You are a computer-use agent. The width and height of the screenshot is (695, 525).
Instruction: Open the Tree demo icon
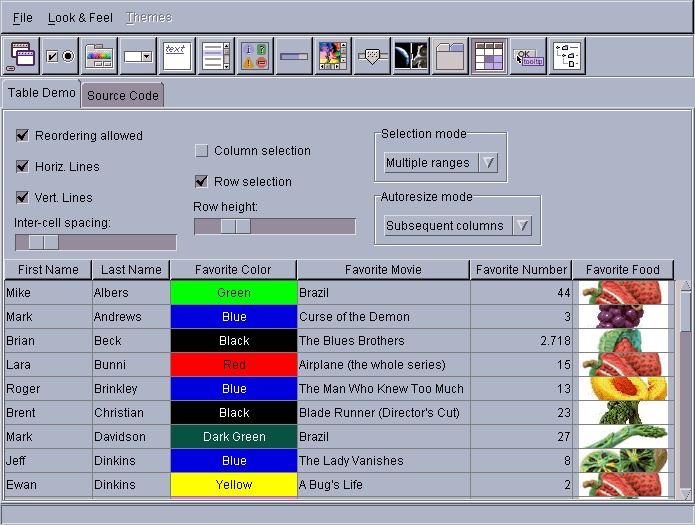567,56
